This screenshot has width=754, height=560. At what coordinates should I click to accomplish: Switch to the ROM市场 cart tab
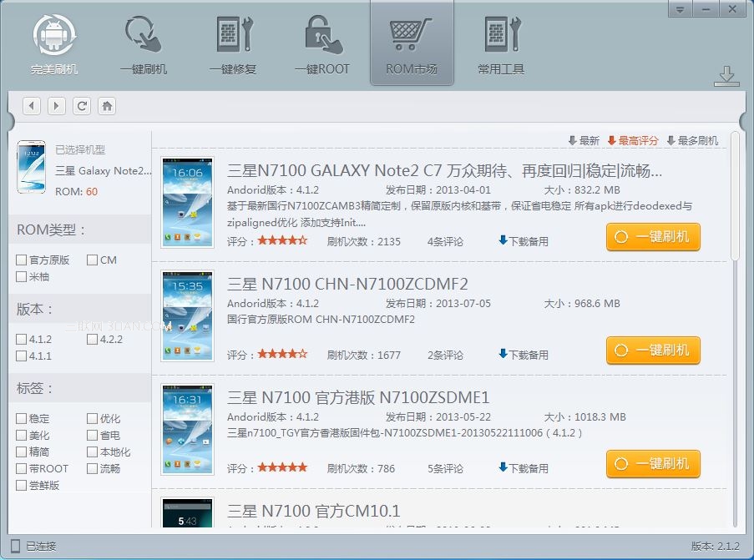click(412, 44)
